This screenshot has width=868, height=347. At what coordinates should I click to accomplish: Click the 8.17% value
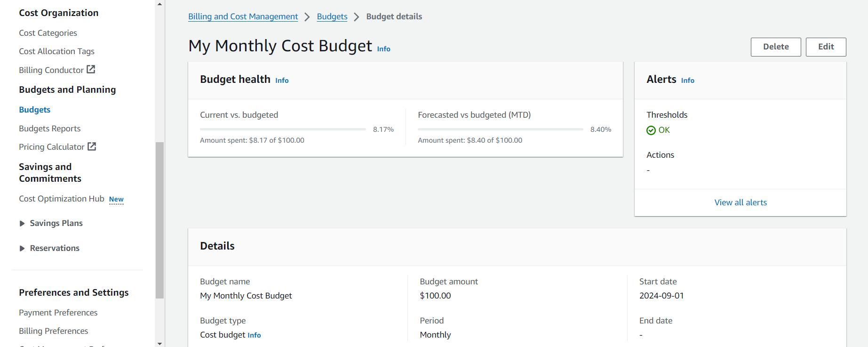[x=383, y=129]
